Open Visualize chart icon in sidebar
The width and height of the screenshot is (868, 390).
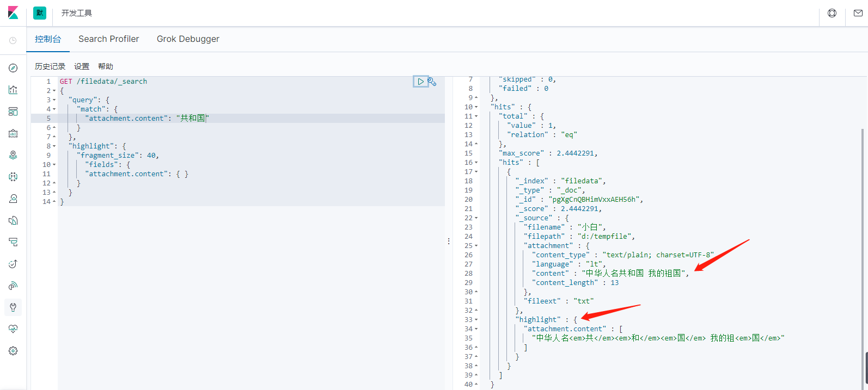(x=13, y=90)
